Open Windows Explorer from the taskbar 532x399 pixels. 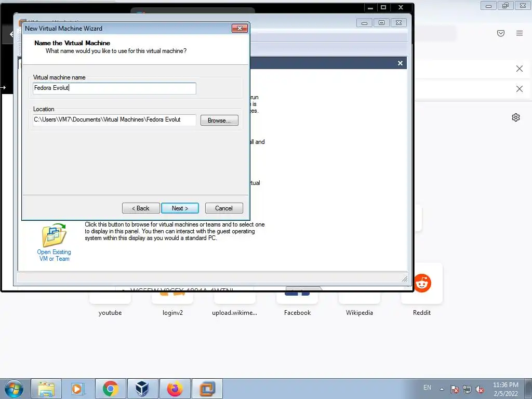click(x=46, y=389)
